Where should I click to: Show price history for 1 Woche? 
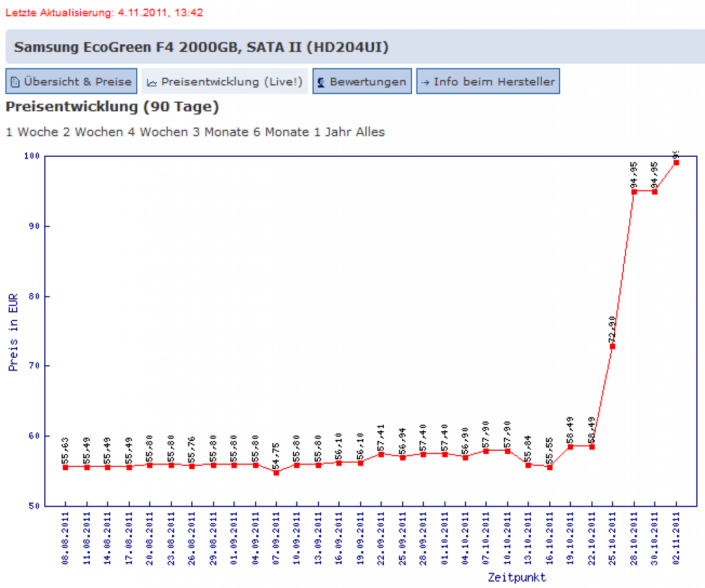(x=32, y=132)
